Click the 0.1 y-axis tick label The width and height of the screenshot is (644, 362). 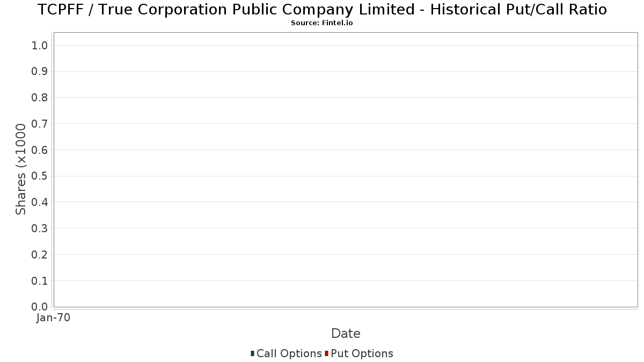(x=40, y=281)
